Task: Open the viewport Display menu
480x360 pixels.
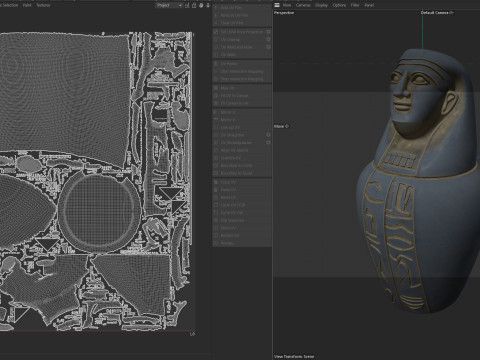Action: (x=321, y=5)
